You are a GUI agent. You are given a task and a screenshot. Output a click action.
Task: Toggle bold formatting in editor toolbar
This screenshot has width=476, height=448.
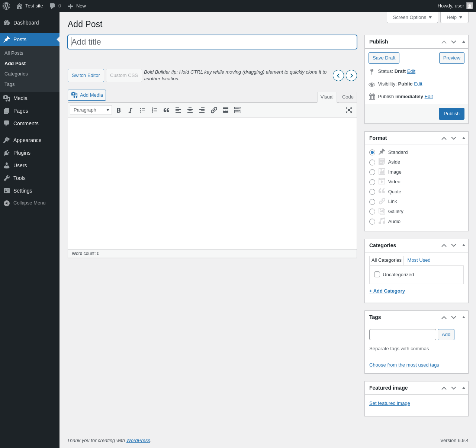pos(119,110)
